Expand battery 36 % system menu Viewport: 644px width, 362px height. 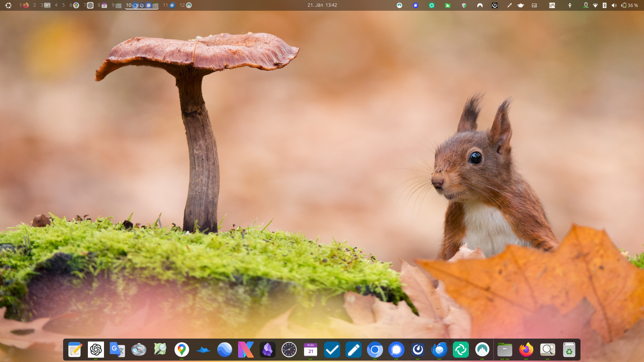tap(630, 5)
